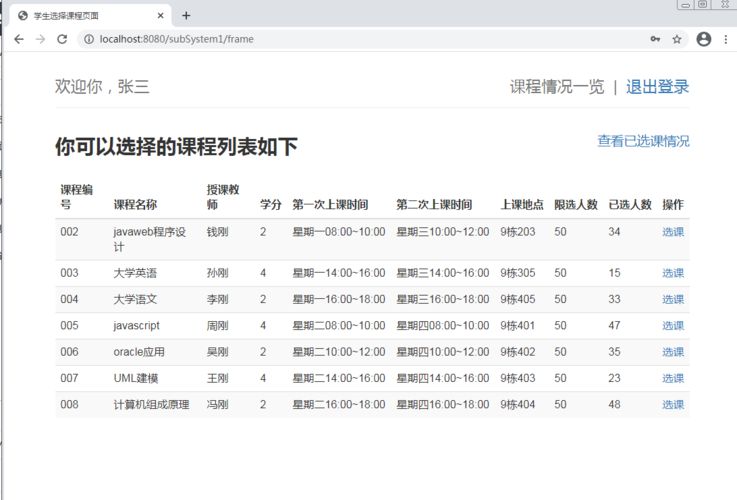Select course name javascript cell
Viewport: 737px width, 500px height.
tap(136, 326)
